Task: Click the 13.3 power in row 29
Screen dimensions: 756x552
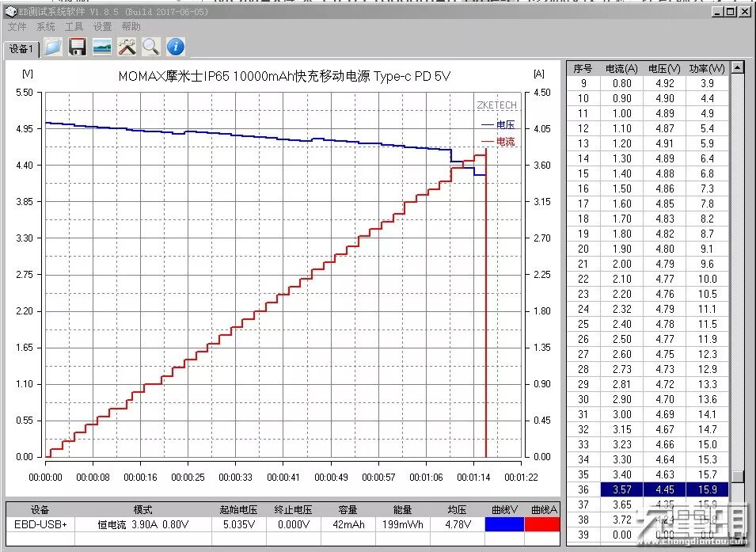Action: click(x=707, y=384)
